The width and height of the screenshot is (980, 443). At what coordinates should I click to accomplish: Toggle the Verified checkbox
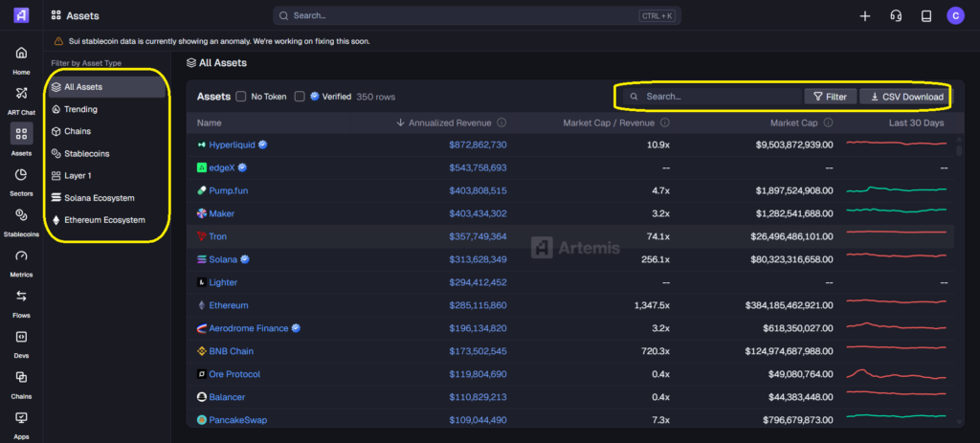pos(300,97)
